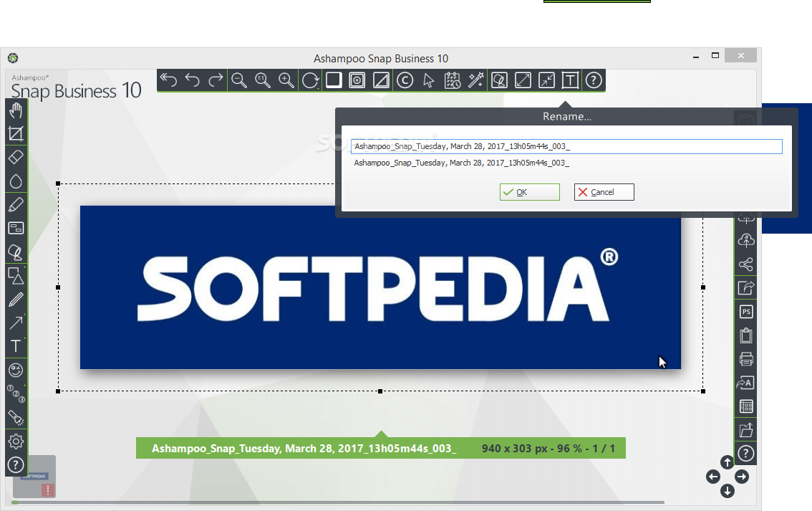Select the flashlight spotlight tool
Screen dimensions: 812x511
16,418
